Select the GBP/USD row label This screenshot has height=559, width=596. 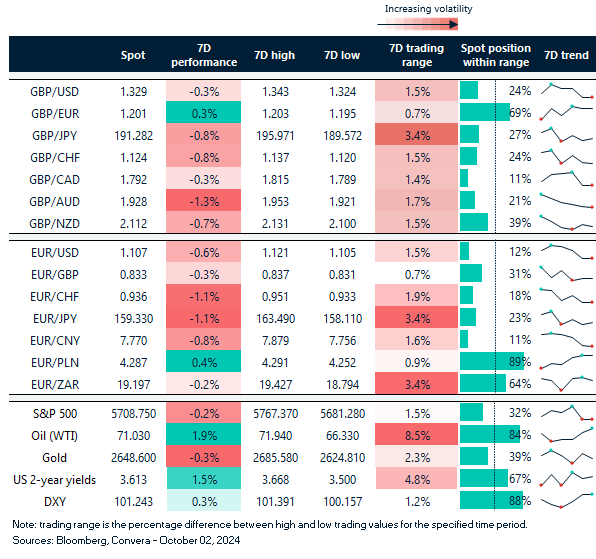(54, 92)
